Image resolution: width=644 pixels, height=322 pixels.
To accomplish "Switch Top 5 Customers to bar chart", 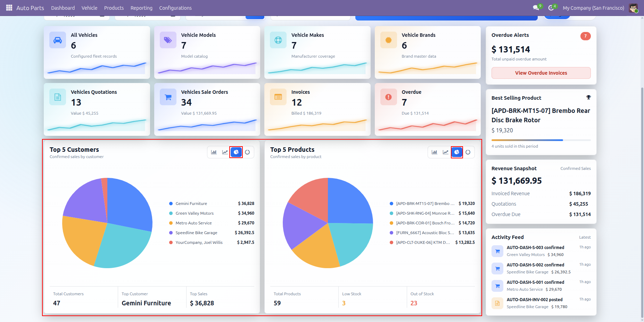I will pos(214,152).
